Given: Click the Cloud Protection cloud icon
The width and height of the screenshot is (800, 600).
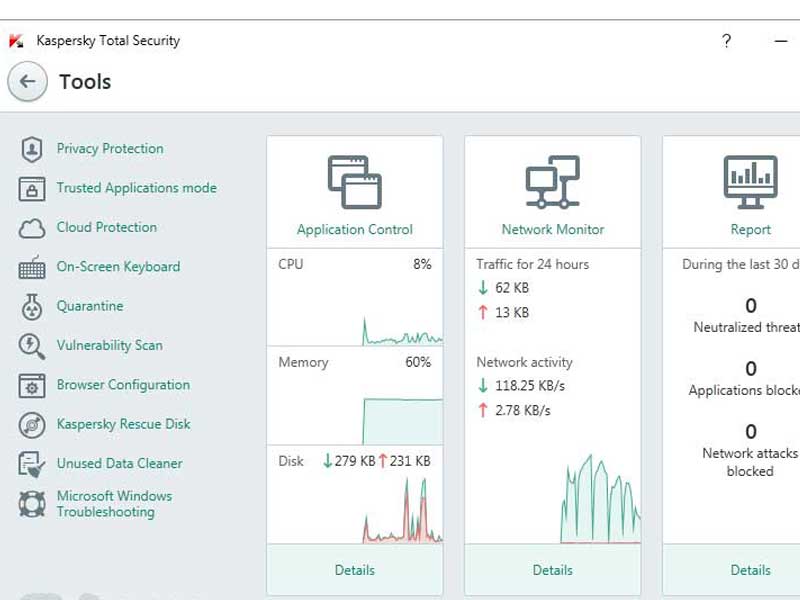Looking at the screenshot, I should click(32, 227).
